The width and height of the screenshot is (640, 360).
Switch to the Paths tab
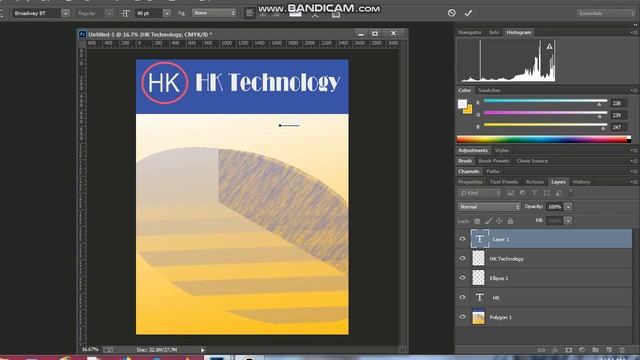click(493, 171)
